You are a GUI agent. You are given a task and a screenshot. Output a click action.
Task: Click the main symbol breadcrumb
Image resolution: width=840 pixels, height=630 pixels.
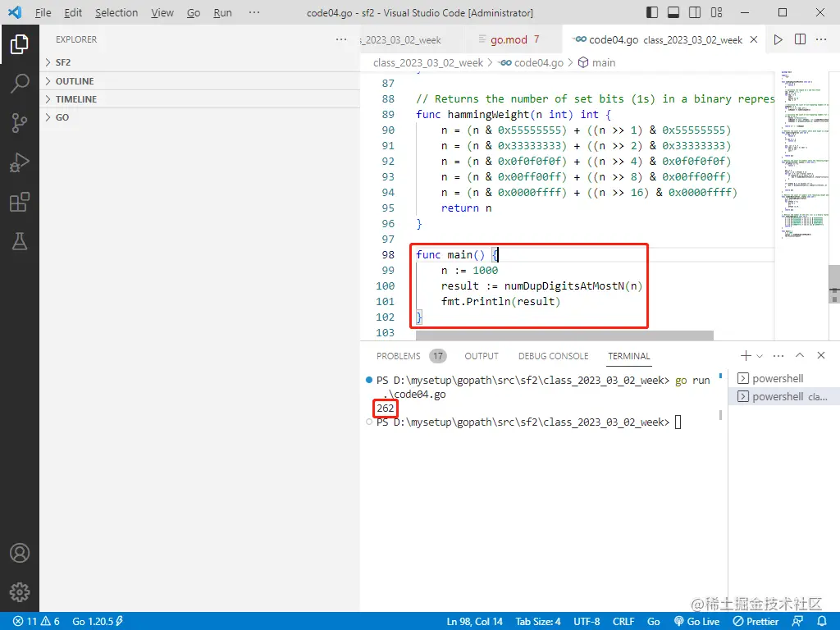pos(597,62)
